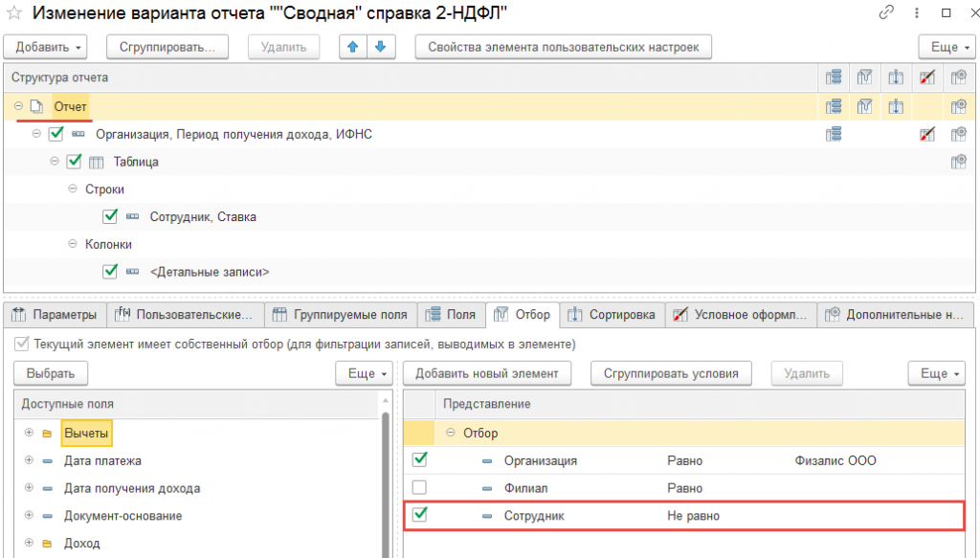Open Еще menu above filter list
Image resolution: width=980 pixels, height=558 pixels.
point(936,373)
